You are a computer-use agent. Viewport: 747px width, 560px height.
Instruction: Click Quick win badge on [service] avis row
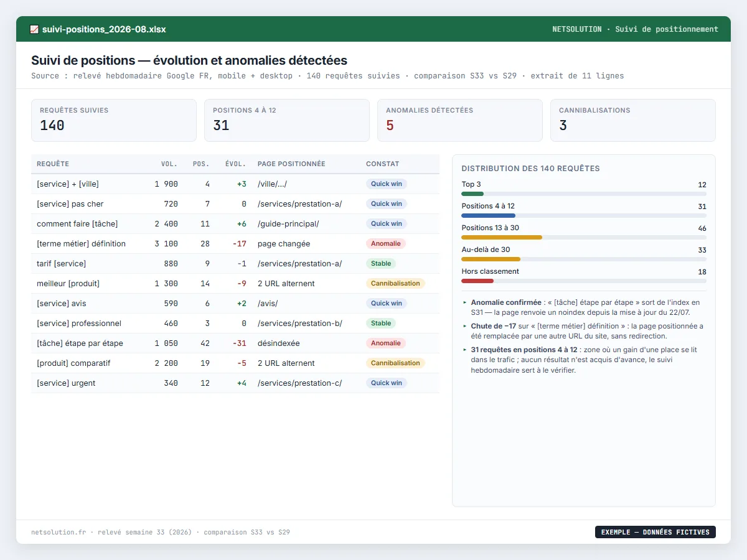tap(387, 304)
